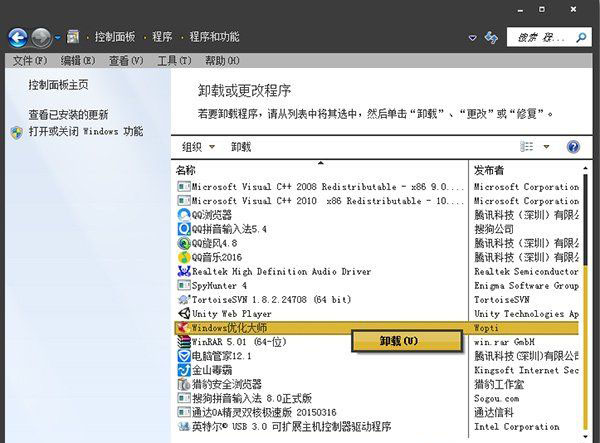Image resolution: width=600 pixels, height=443 pixels.
Task: Click publisher Intel Corporation
Action: pos(517,427)
